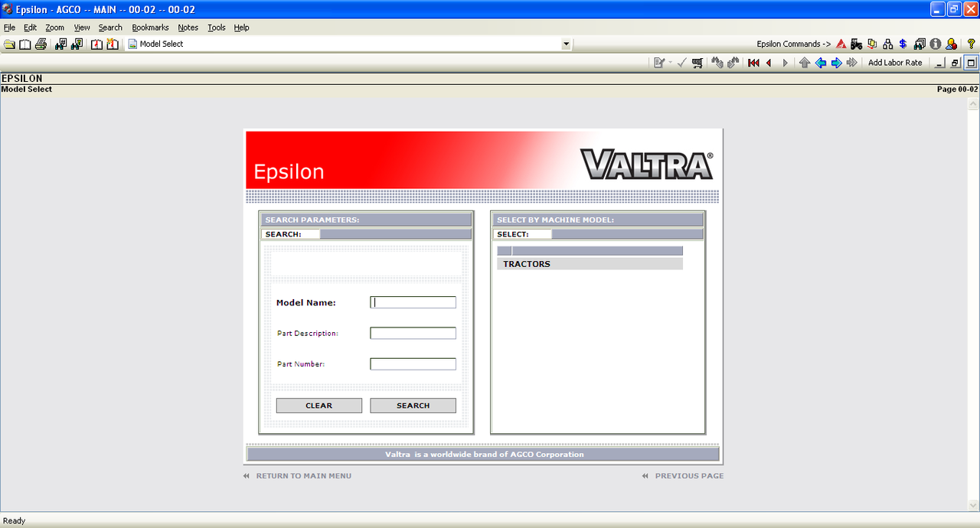The width and height of the screenshot is (980, 528).
Task: Click the gray checkmark icon
Action: pyautogui.click(x=682, y=63)
